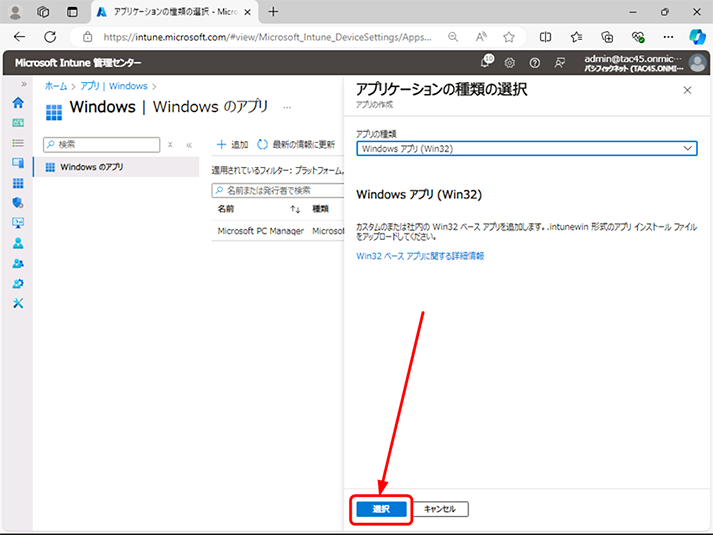
Task: Open Win32 base app details link
Action: 420,256
